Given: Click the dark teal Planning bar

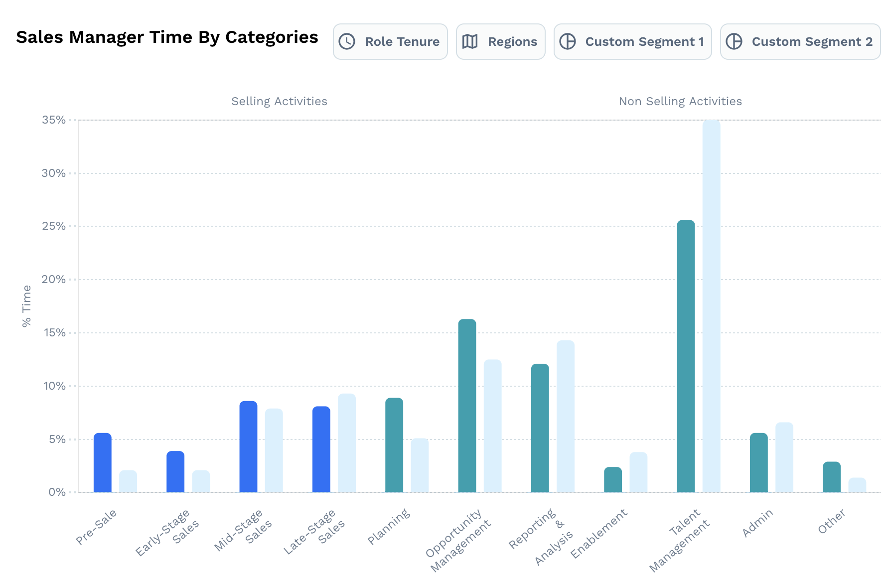Looking at the screenshot, I should (x=394, y=445).
